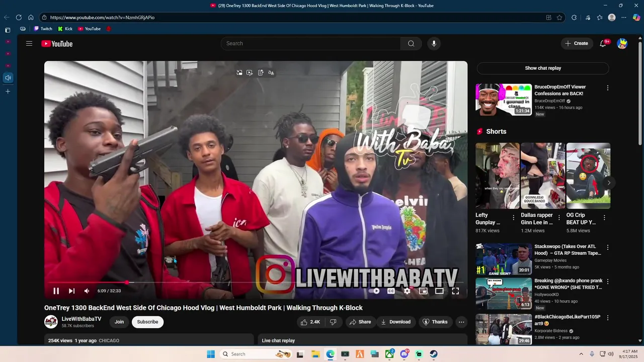The height and width of the screenshot is (362, 644).
Task: Share this video
Action: pos(360,322)
